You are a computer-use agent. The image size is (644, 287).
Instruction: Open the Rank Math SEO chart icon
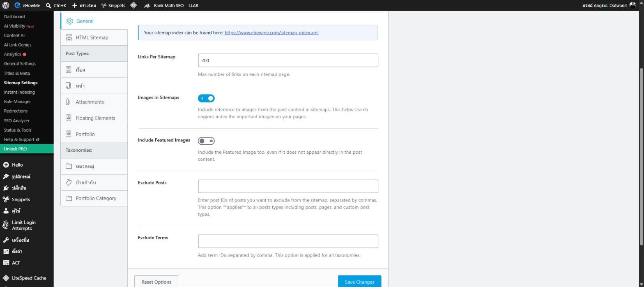coord(147,6)
